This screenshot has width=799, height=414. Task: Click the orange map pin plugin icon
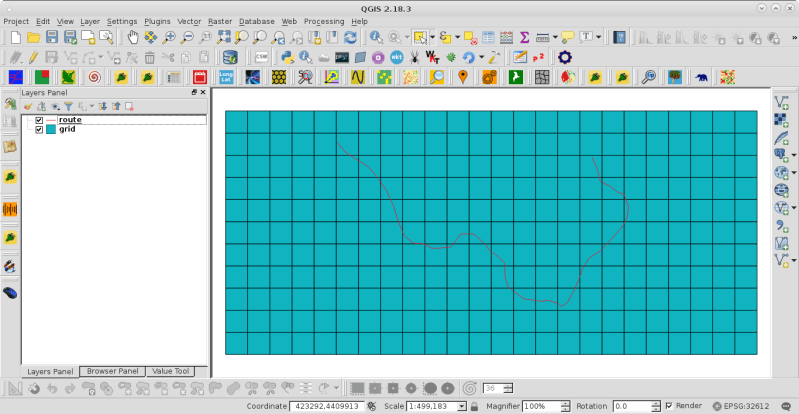(x=462, y=77)
